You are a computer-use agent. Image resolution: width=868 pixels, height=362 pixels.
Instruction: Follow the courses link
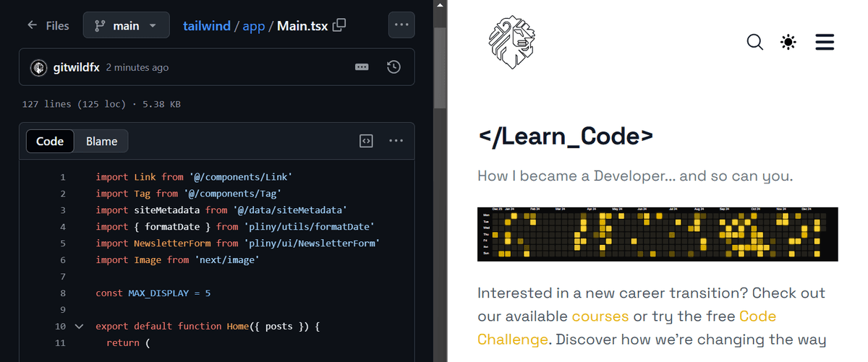(600, 316)
